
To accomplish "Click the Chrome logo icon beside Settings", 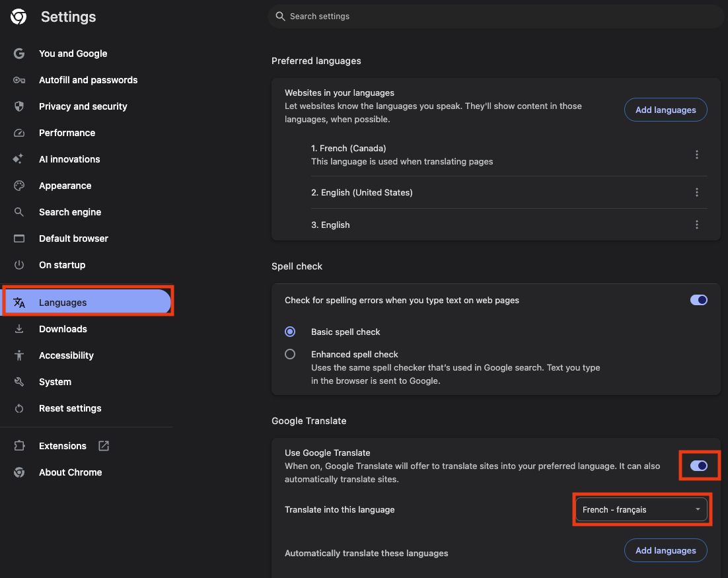I will pos(18,17).
